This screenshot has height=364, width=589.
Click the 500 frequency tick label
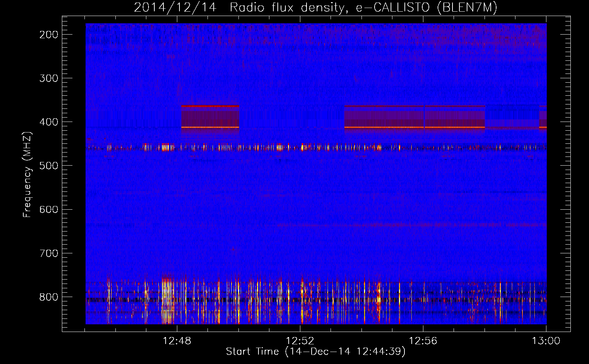(x=49, y=166)
